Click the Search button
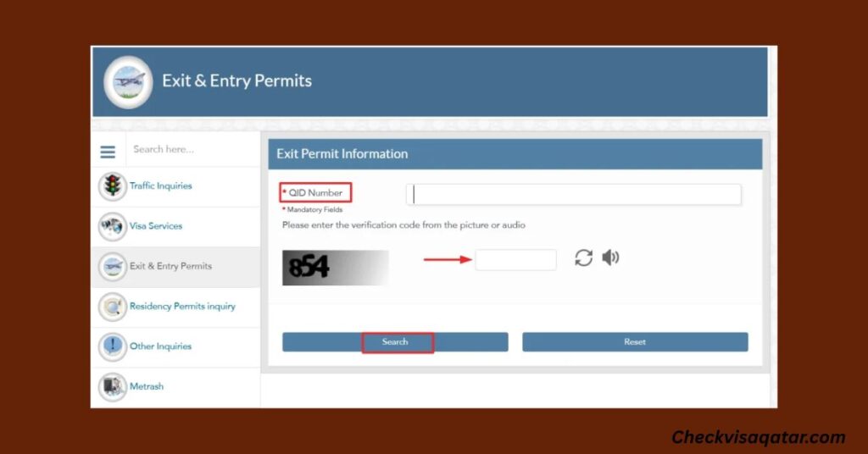The image size is (868, 454). coord(395,341)
